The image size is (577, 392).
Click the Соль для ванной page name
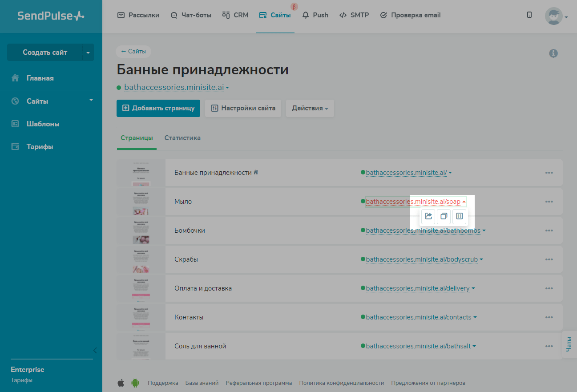pyautogui.click(x=200, y=346)
